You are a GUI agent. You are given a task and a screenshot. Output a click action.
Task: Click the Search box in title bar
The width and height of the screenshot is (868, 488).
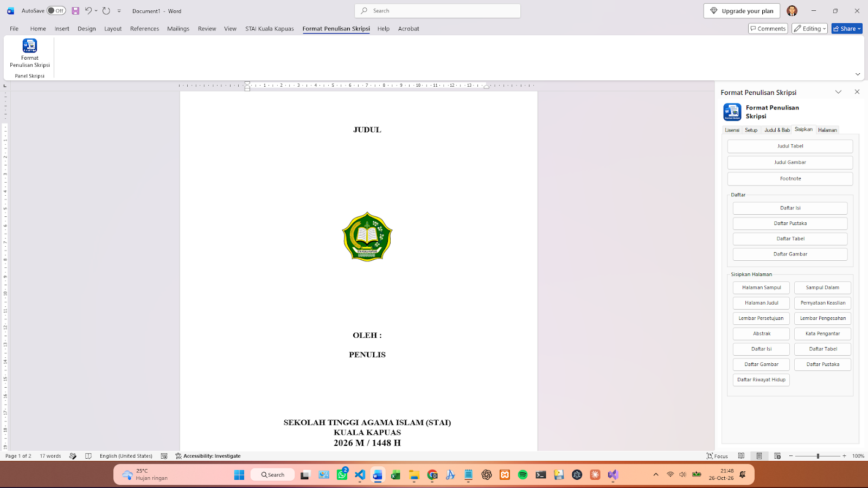[x=438, y=11]
